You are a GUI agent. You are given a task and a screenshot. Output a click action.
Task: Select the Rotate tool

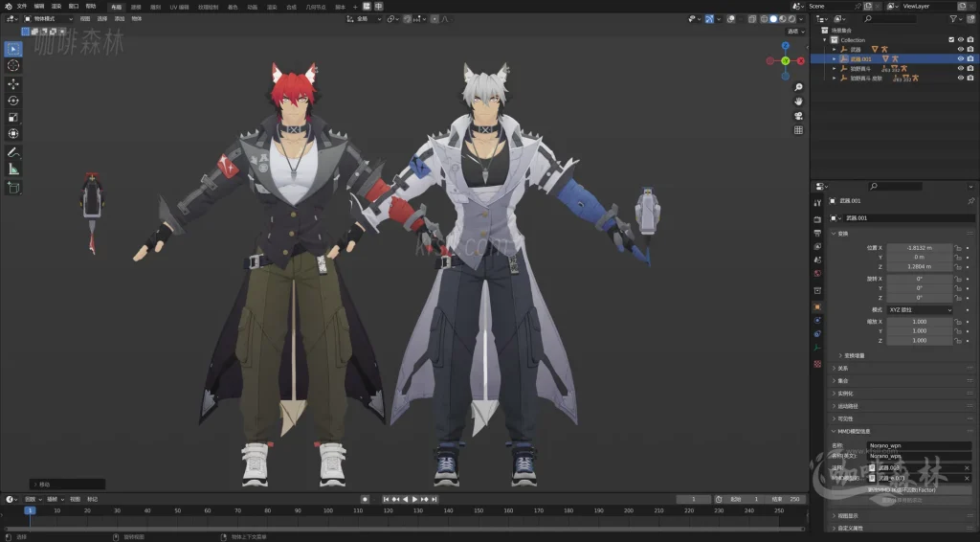(x=13, y=101)
